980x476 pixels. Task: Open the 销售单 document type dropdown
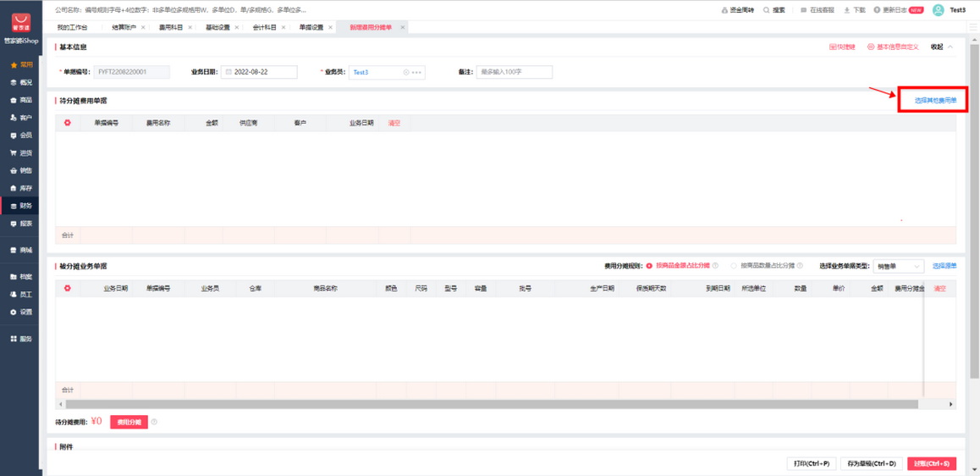click(898, 266)
